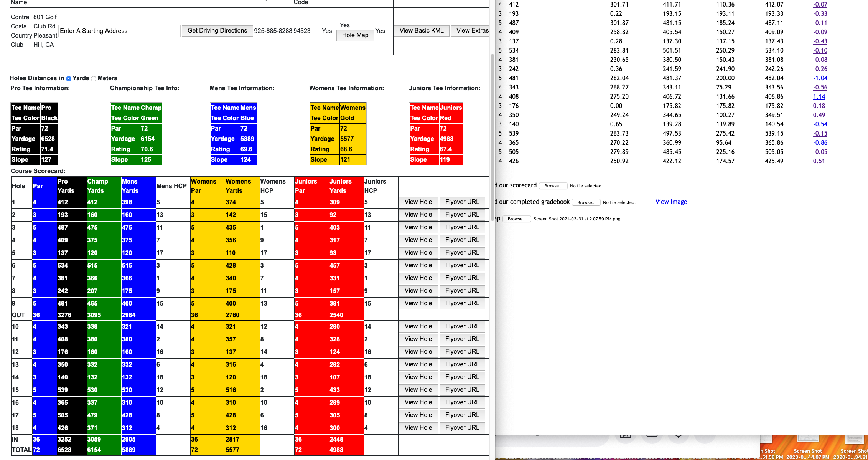
Task: Click the zip code 94523 cell
Action: 307,31
